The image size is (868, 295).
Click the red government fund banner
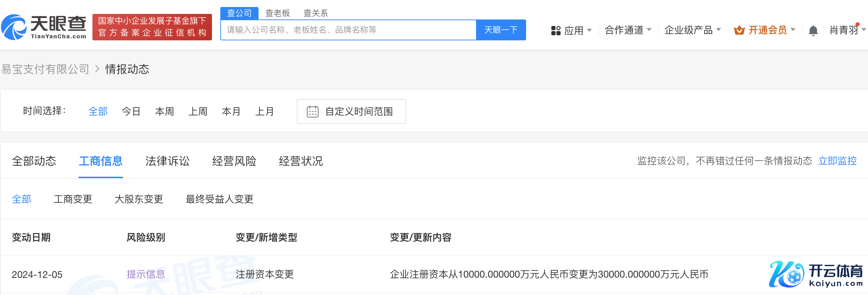click(152, 27)
